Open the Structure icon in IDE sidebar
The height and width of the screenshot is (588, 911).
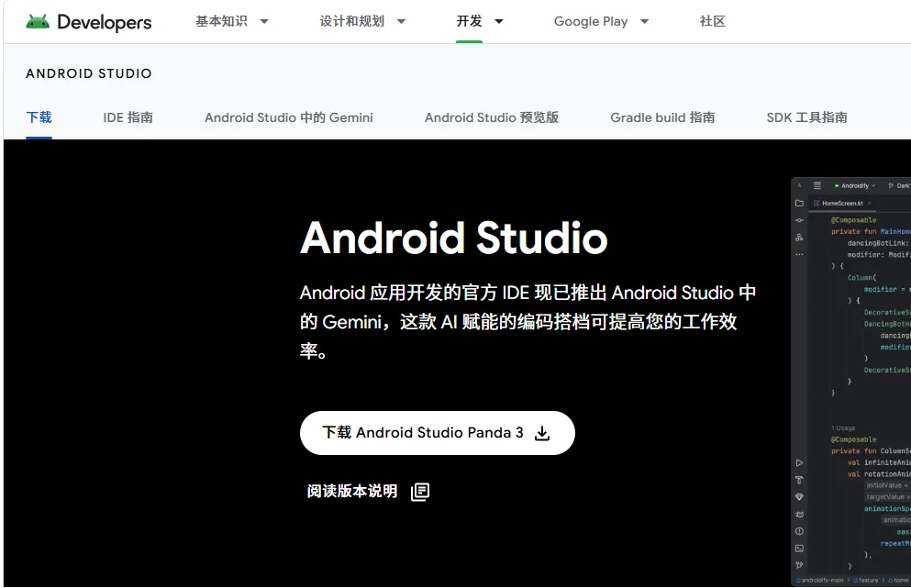[799, 237]
